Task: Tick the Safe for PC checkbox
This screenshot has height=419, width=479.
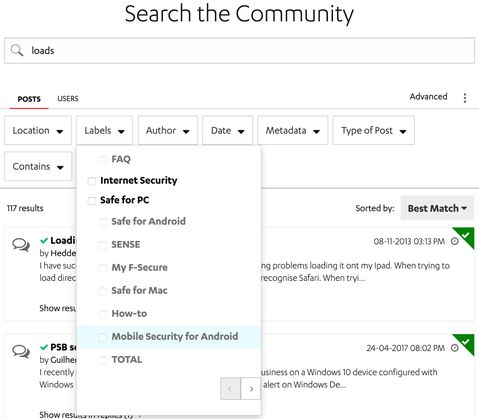Action: 91,201
